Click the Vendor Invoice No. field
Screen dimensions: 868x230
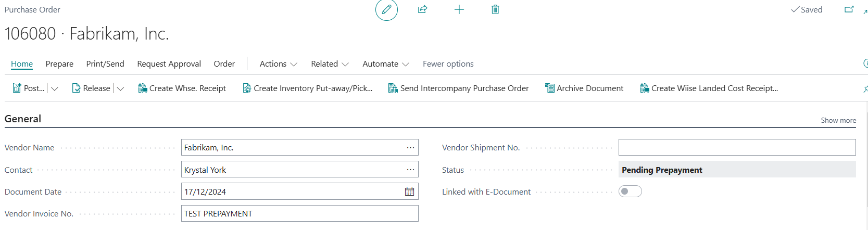tap(299, 213)
